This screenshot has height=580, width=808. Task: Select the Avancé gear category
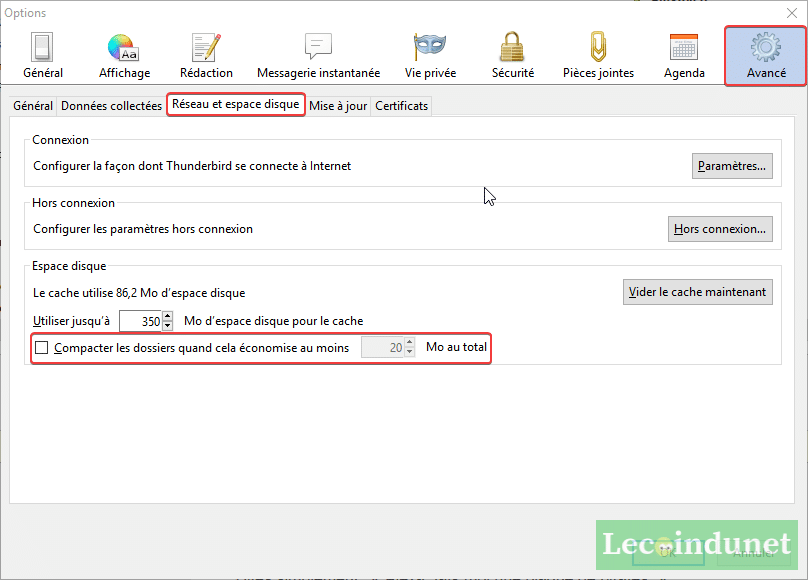click(x=766, y=56)
